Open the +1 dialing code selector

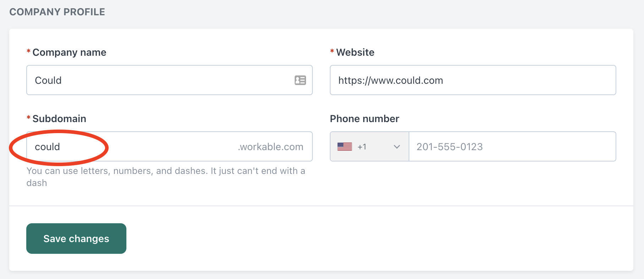370,147
